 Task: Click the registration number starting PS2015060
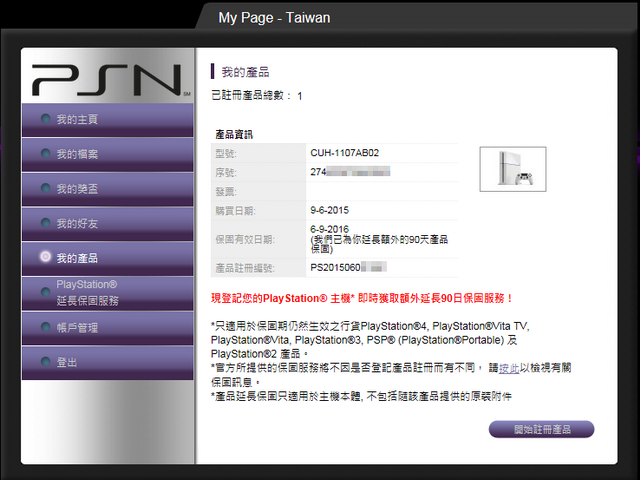[x=348, y=268]
